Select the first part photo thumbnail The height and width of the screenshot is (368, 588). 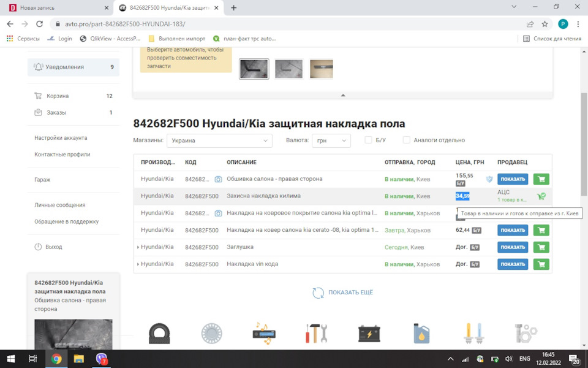[x=254, y=69]
